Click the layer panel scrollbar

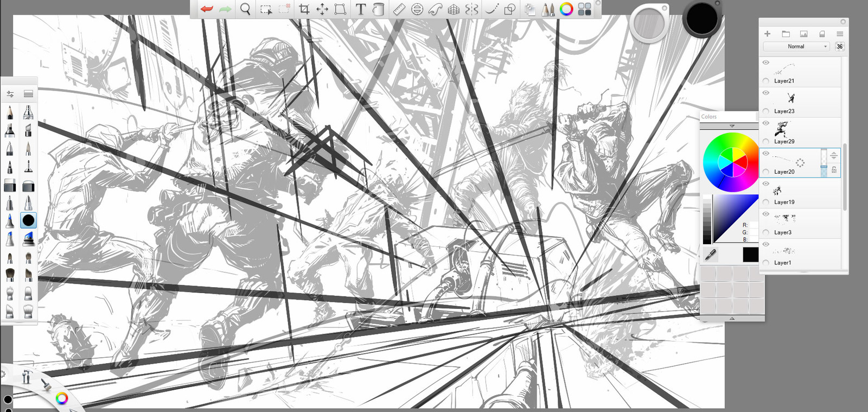845,176
